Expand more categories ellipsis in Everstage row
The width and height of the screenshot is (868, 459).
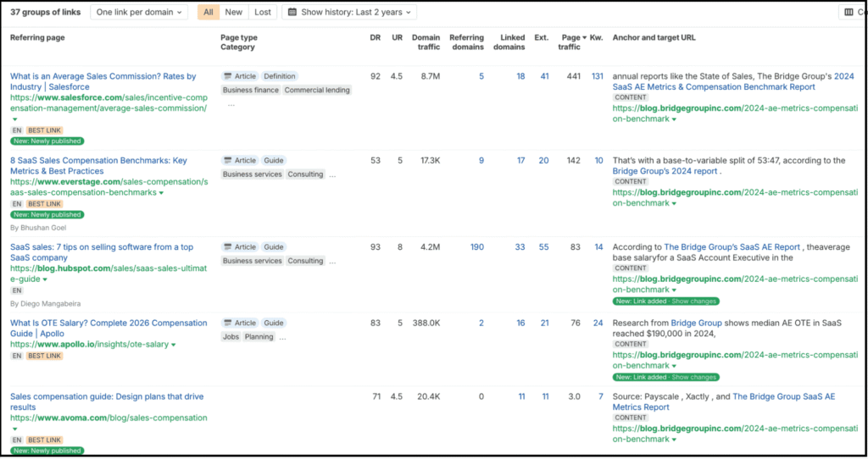[332, 174]
